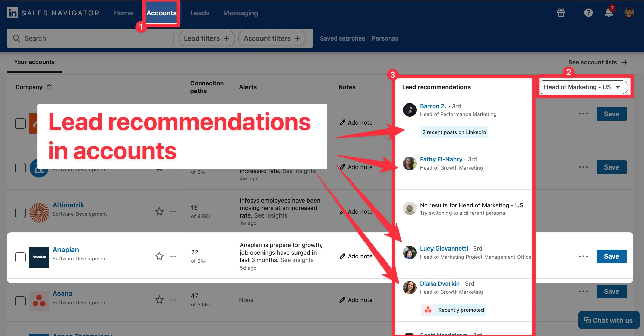Open the LinkedIn Sales Navigator logo
The image size is (644, 336).
53,13
